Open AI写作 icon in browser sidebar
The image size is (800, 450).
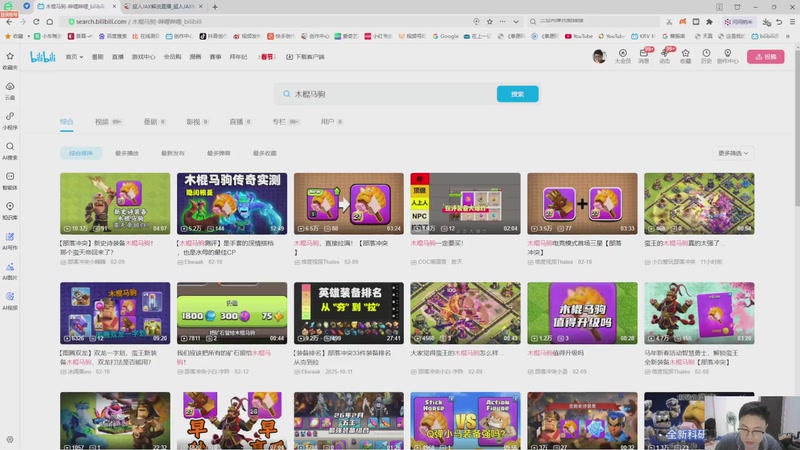tap(10, 240)
